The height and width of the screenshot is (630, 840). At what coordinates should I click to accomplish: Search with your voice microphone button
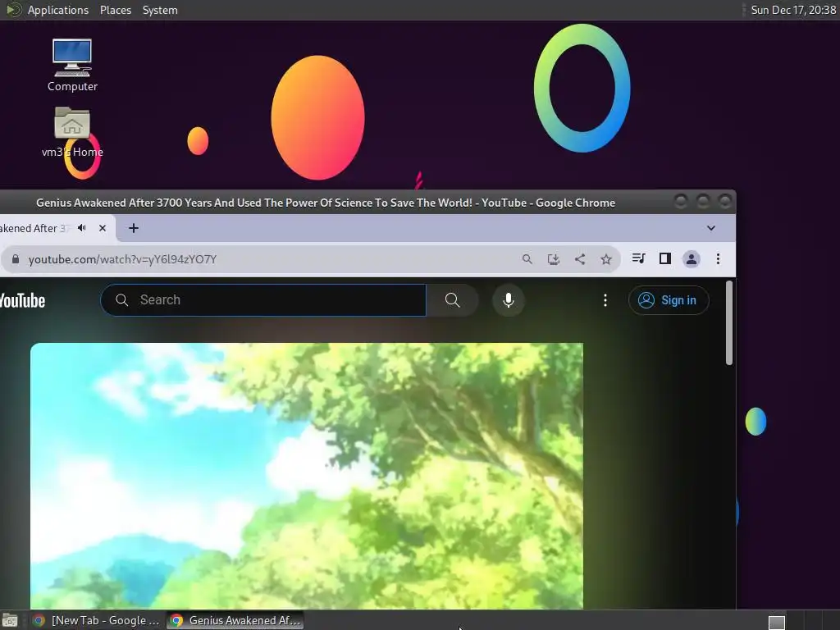click(x=509, y=300)
